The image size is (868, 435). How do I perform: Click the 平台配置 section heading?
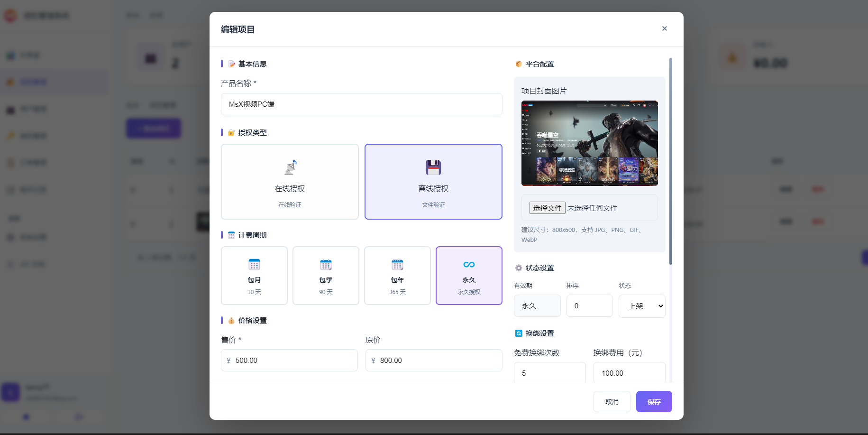(x=539, y=64)
